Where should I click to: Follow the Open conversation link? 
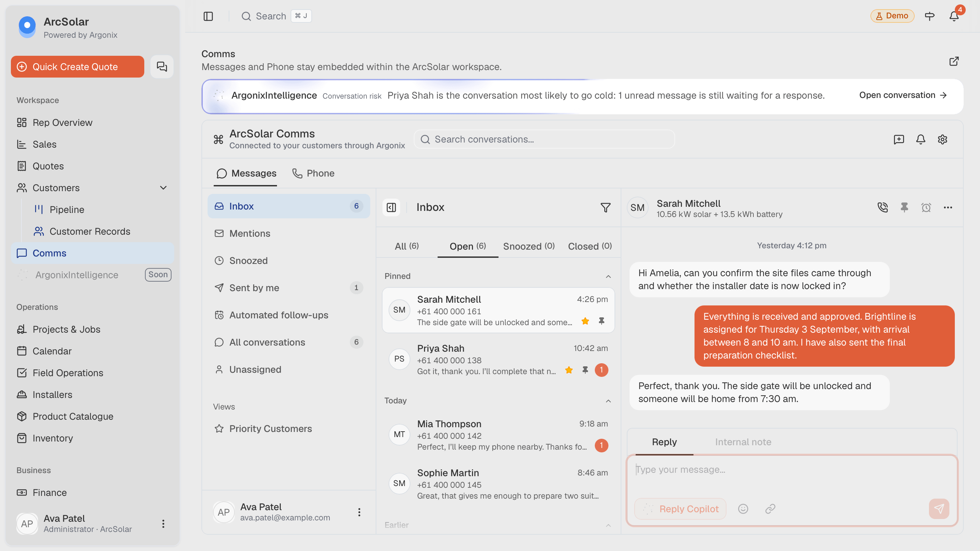(903, 95)
